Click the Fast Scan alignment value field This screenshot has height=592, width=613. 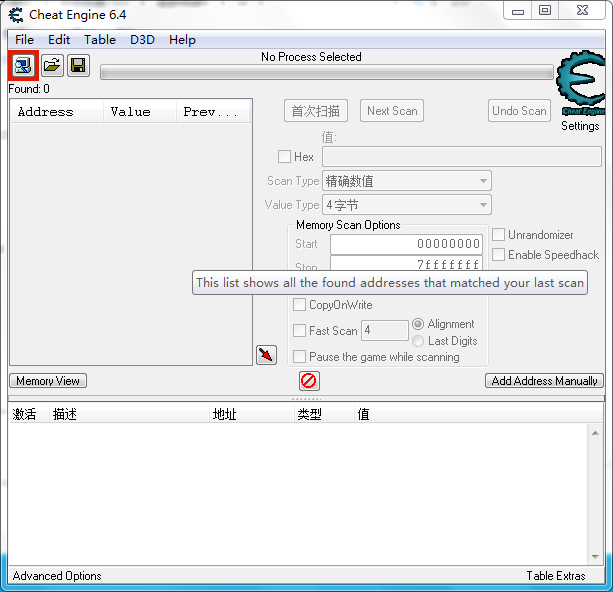(385, 330)
